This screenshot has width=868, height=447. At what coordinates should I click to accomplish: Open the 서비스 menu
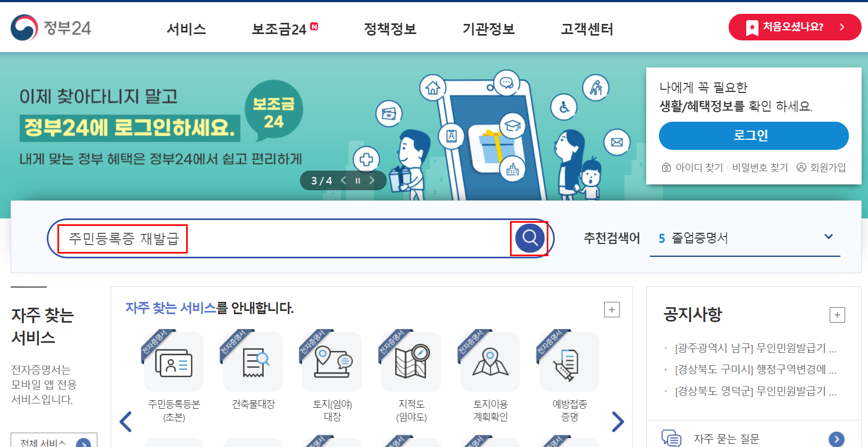(186, 29)
